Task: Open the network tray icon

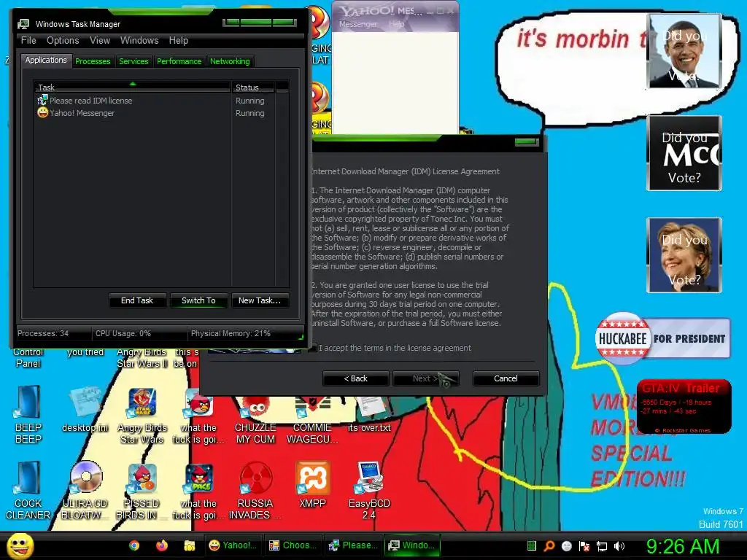Action: pos(602,545)
